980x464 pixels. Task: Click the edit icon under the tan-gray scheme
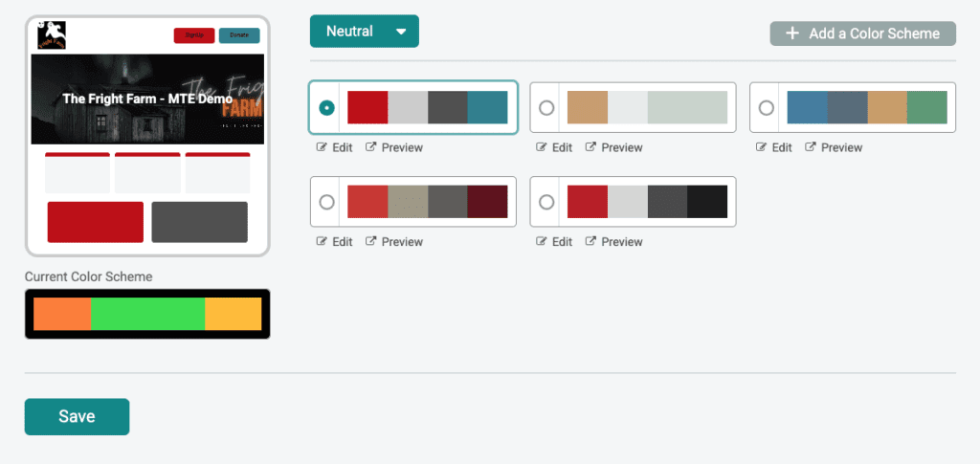coord(542,147)
